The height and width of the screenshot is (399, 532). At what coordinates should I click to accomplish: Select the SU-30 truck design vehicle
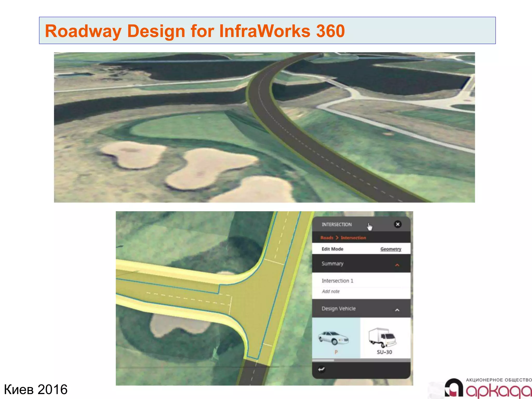[385, 338]
